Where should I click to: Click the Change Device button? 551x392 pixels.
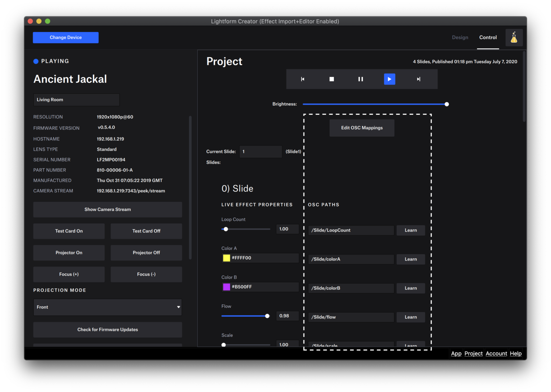(x=66, y=38)
